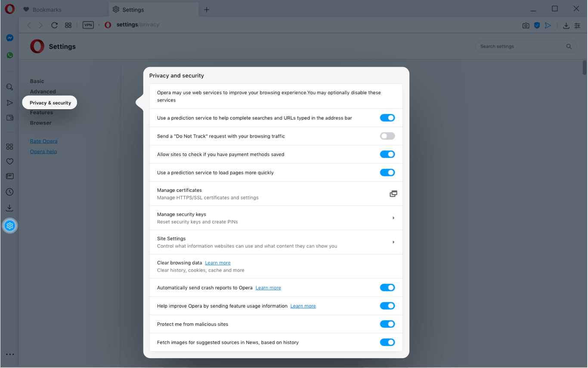Open Easy Setup sliders icon
Viewport: 588px width, 368px height.
[x=577, y=25]
